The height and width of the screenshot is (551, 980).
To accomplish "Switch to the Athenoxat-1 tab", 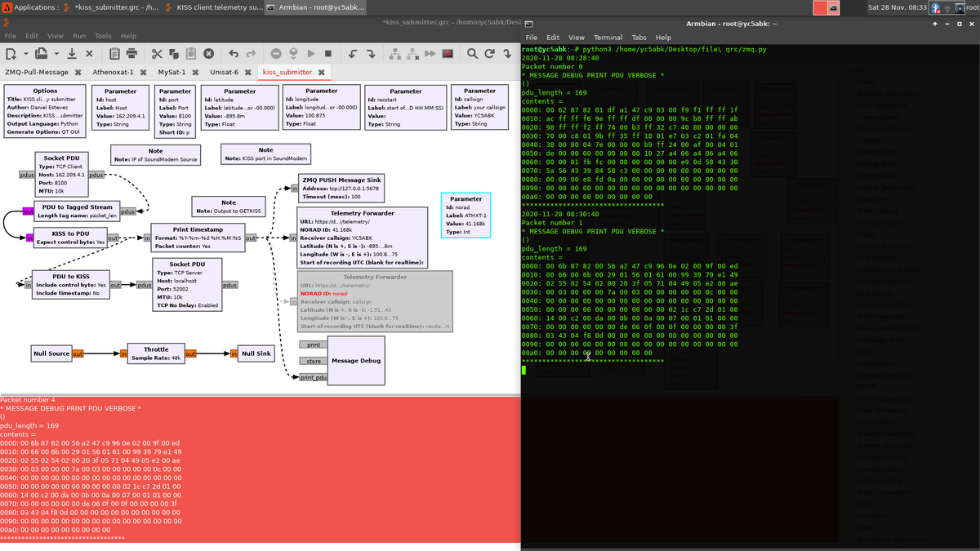I will pyautogui.click(x=114, y=72).
